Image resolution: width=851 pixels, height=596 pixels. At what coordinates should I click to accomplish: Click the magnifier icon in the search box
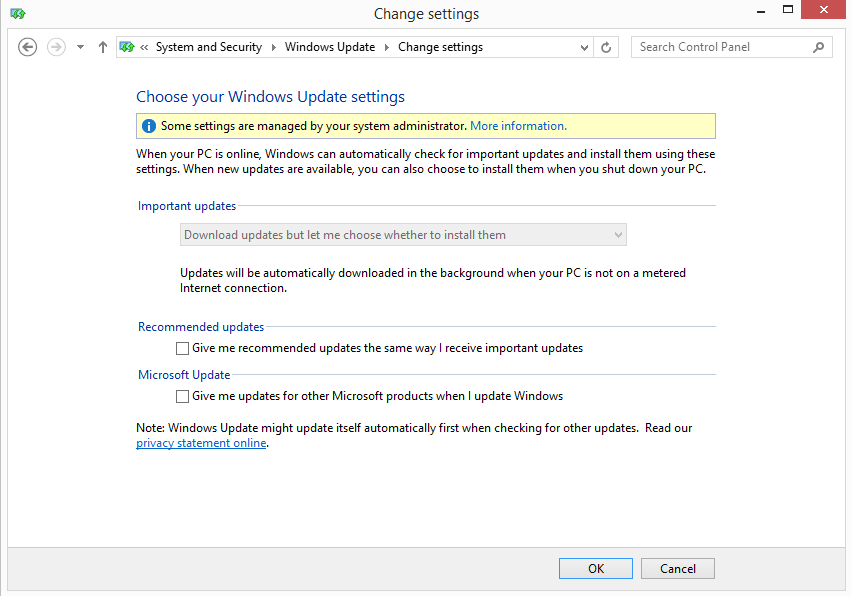(x=819, y=47)
